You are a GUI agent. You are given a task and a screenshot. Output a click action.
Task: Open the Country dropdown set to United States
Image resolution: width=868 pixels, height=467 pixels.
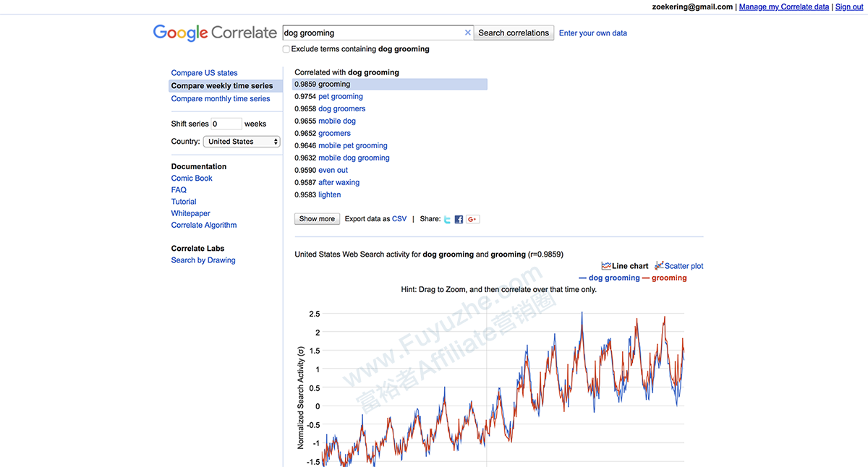click(242, 142)
